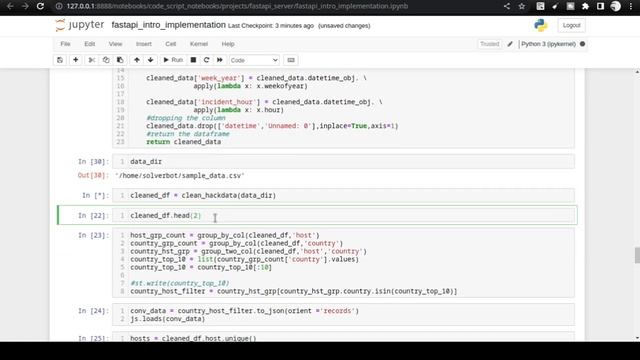Click the In [23] prompt label

click(93, 235)
